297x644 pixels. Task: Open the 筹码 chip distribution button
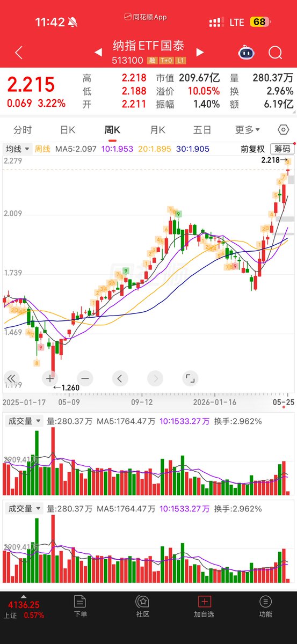point(282,149)
